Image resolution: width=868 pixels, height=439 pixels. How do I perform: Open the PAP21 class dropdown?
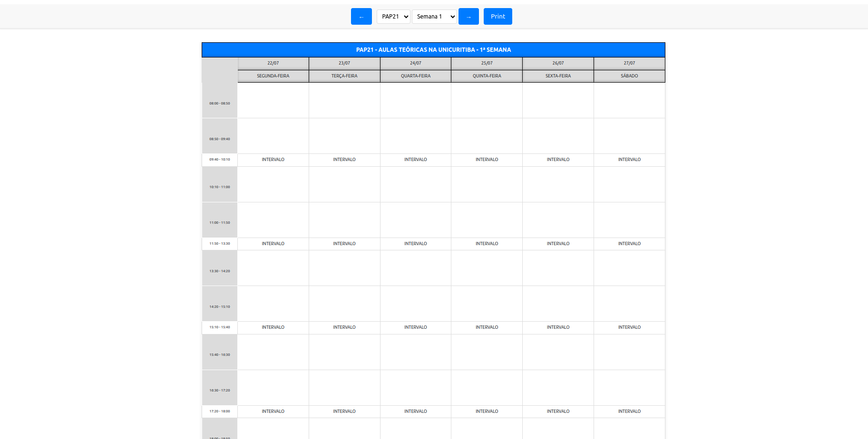[393, 17]
